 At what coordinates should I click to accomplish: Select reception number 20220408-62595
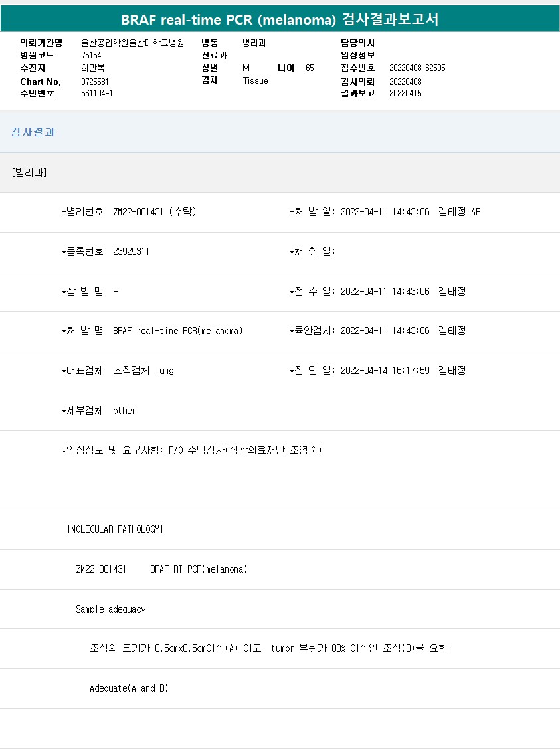click(417, 68)
